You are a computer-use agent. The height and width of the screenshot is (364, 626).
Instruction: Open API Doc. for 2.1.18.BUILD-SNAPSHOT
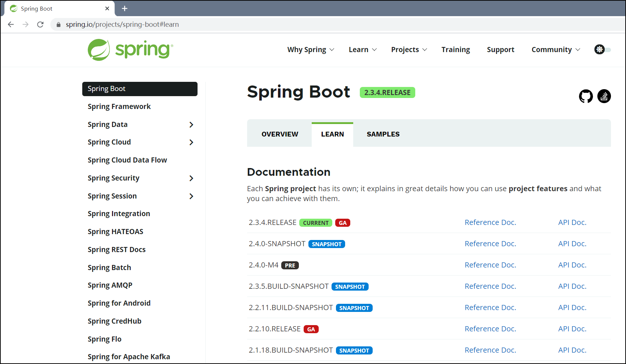pos(572,350)
